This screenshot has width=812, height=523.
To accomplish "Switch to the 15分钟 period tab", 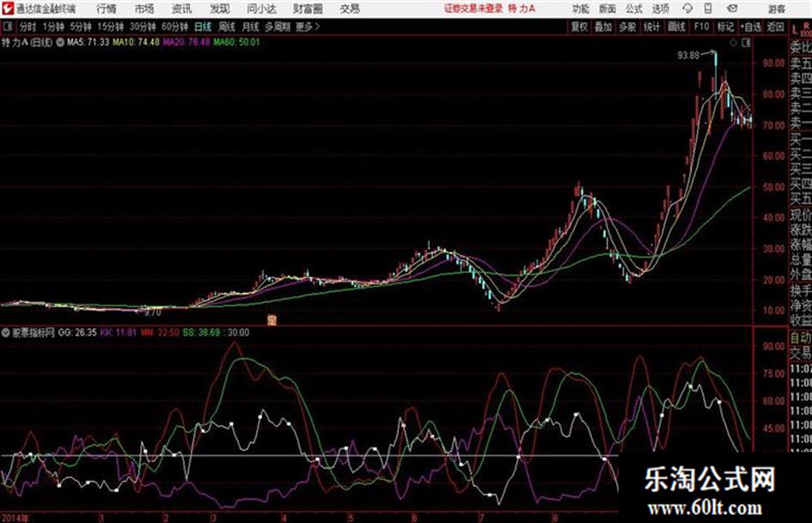I will click(111, 27).
